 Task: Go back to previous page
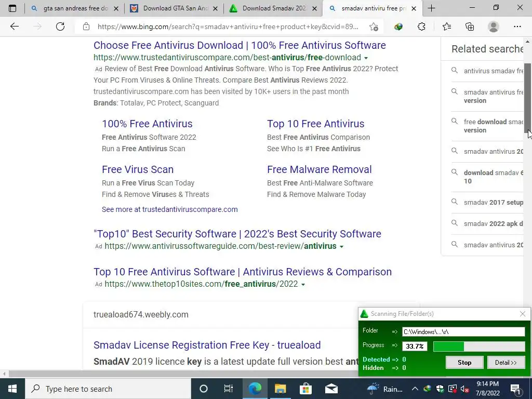click(x=14, y=26)
